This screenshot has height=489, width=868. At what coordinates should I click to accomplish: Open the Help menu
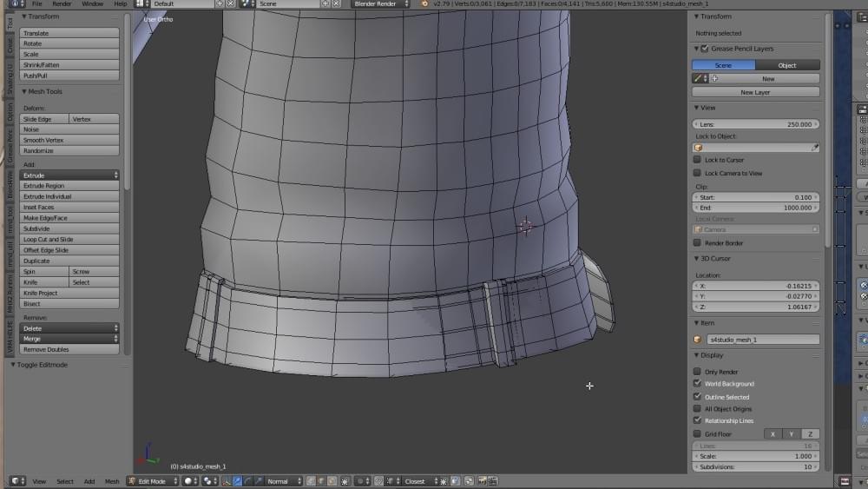(120, 3)
